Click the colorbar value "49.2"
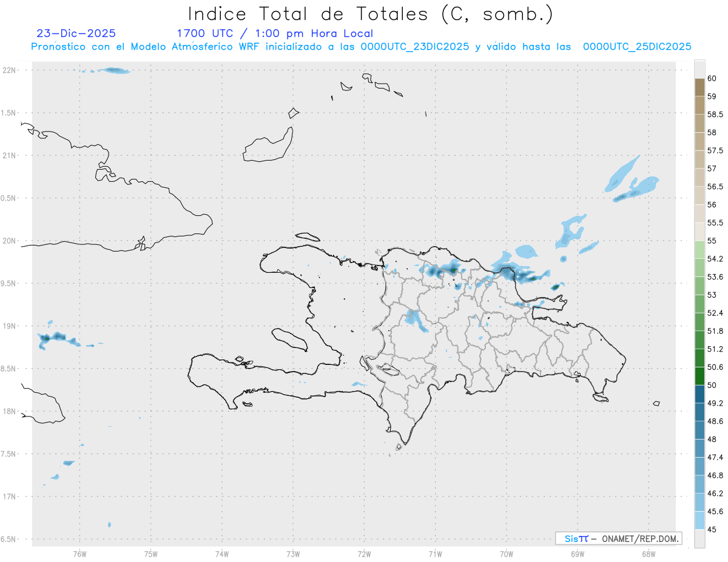 tap(715, 403)
